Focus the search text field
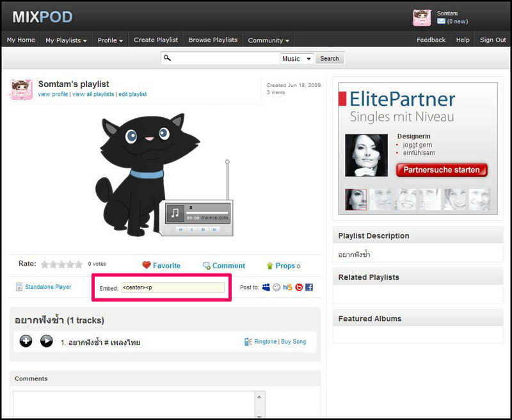512x420 pixels. pyautogui.click(x=225, y=58)
